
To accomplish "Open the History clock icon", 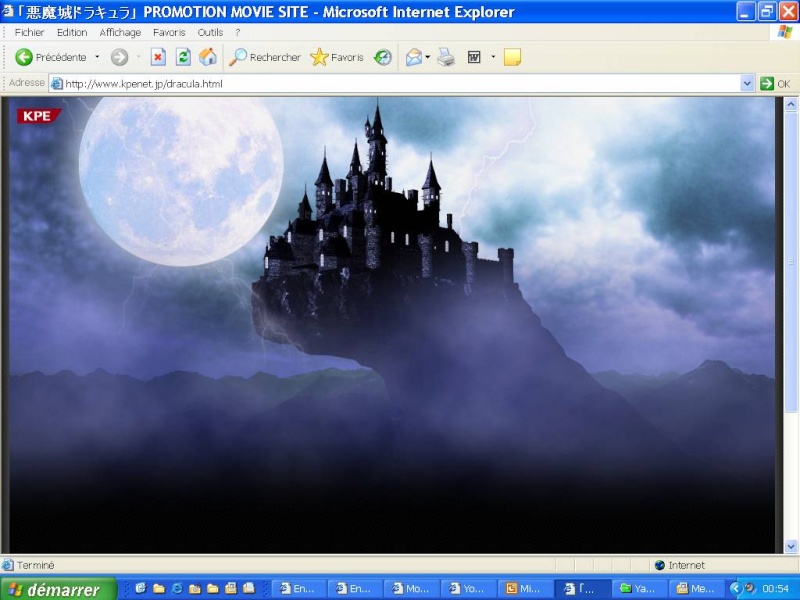I will [x=383, y=57].
